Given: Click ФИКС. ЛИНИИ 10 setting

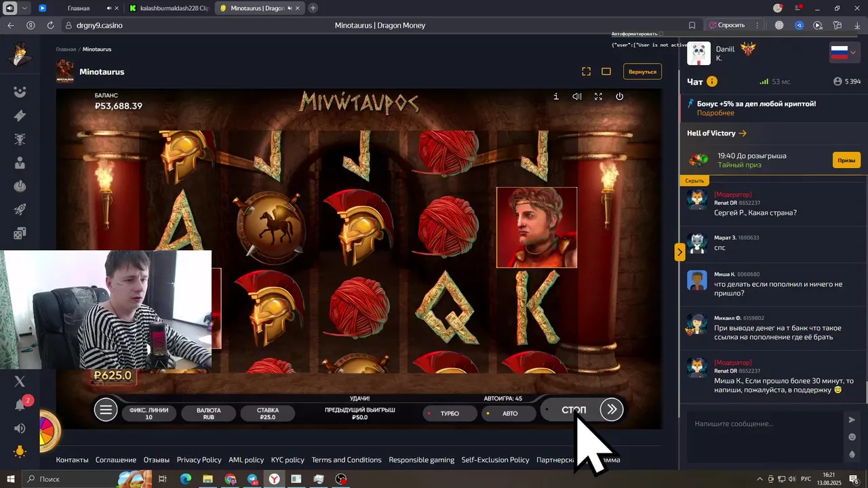Looking at the screenshot, I should coord(149,413).
